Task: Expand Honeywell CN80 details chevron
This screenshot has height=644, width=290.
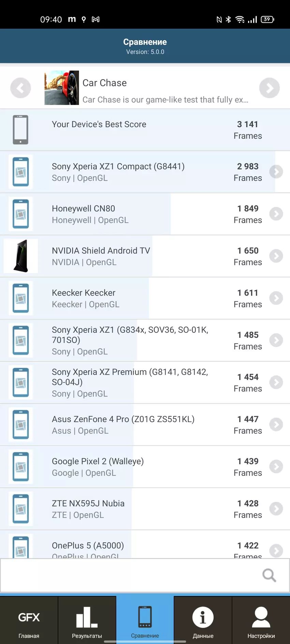Action: tap(276, 214)
